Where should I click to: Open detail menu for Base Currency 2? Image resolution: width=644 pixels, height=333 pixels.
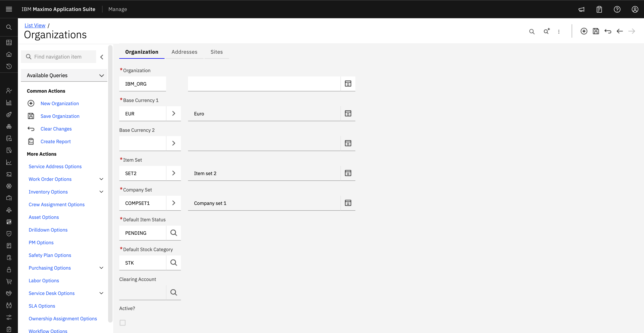pos(173,143)
